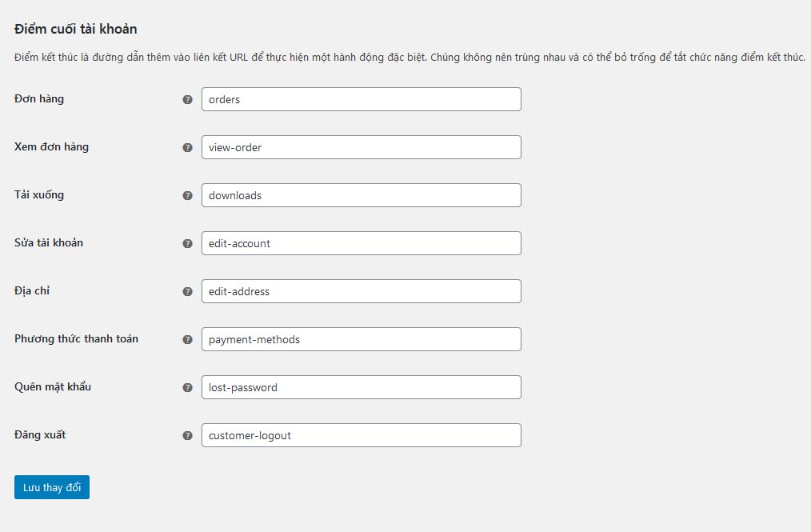Click question mark icon next to Địa chỉ
Viewport: 811px width, 532px height.
(188, 291)
